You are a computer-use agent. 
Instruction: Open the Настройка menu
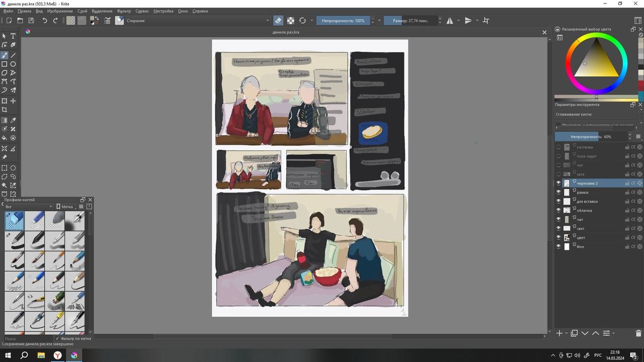[x=164, y=11]
